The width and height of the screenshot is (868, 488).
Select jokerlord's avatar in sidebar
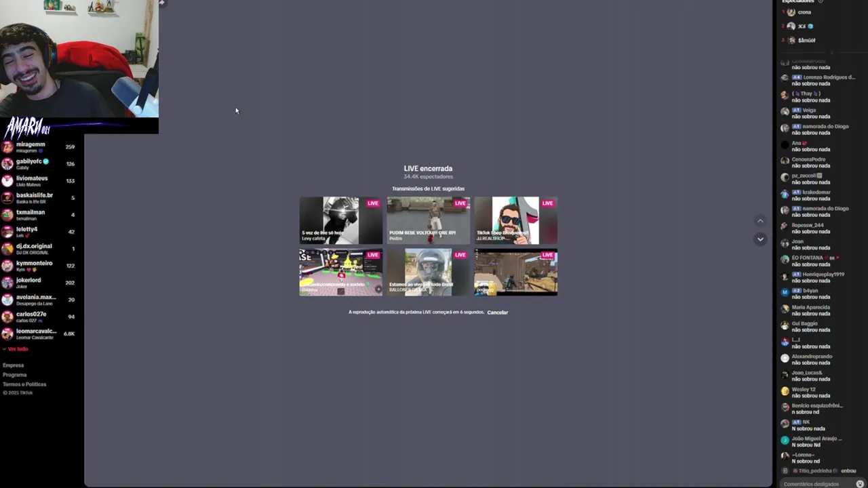pyautogui.click(x=7, y=283)
